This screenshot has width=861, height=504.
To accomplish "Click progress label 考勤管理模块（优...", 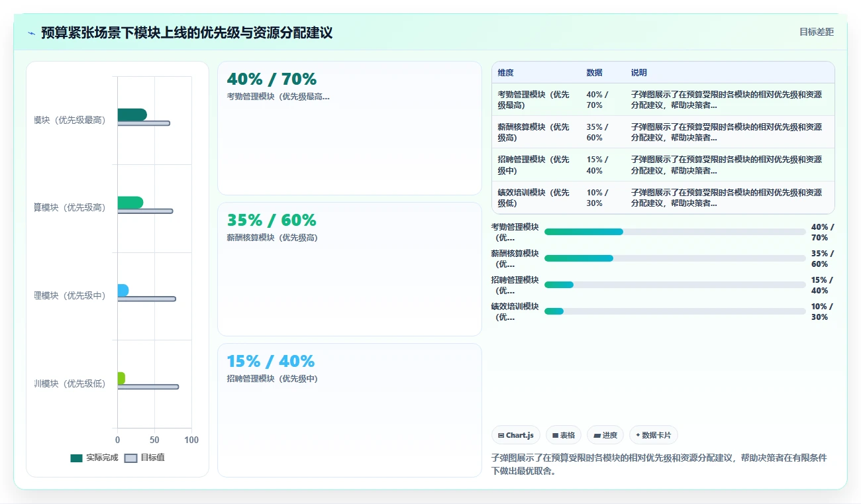I will coord(515,232).
